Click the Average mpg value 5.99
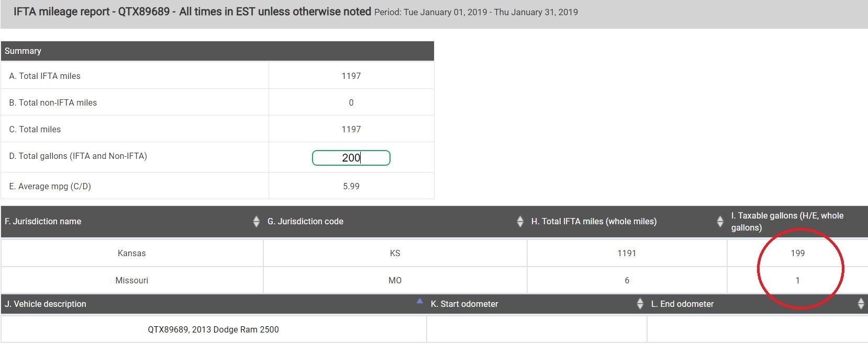The width and height of the screenshot is (868, 344). 351,186
